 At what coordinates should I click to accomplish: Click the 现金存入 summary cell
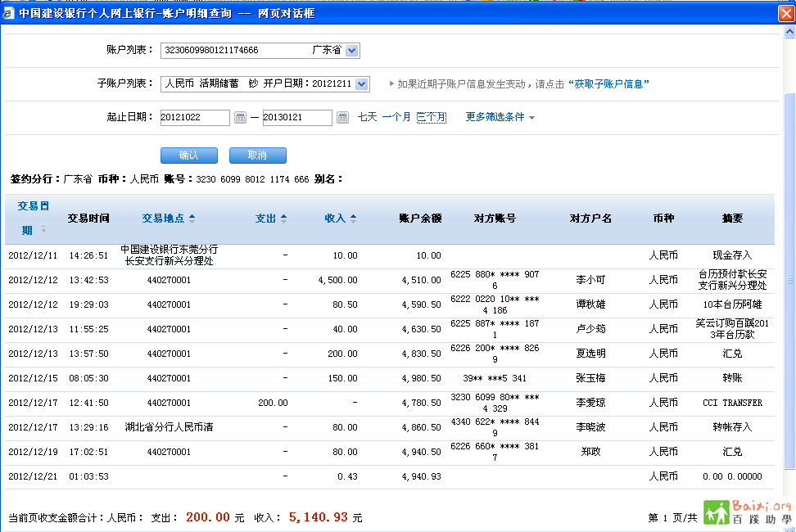[732, 255]
